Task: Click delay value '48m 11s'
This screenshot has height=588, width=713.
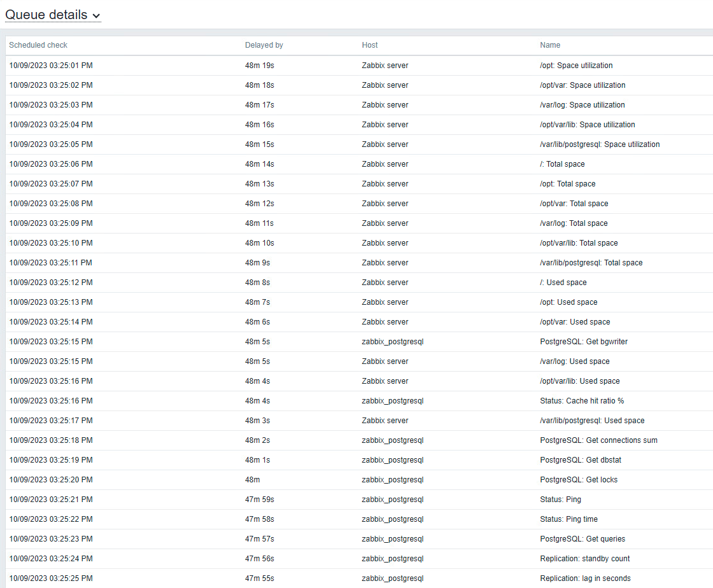Action: (x=260, y=223)
